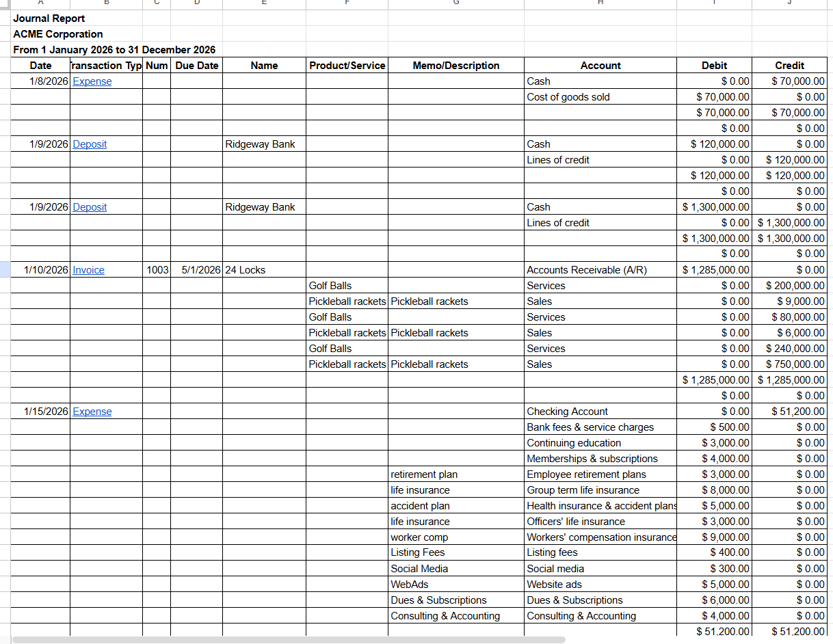The image size is (833, 644).
Task: Click the Cost of goods sold cell
Action: pyautogui.click(x=600, y=97)
